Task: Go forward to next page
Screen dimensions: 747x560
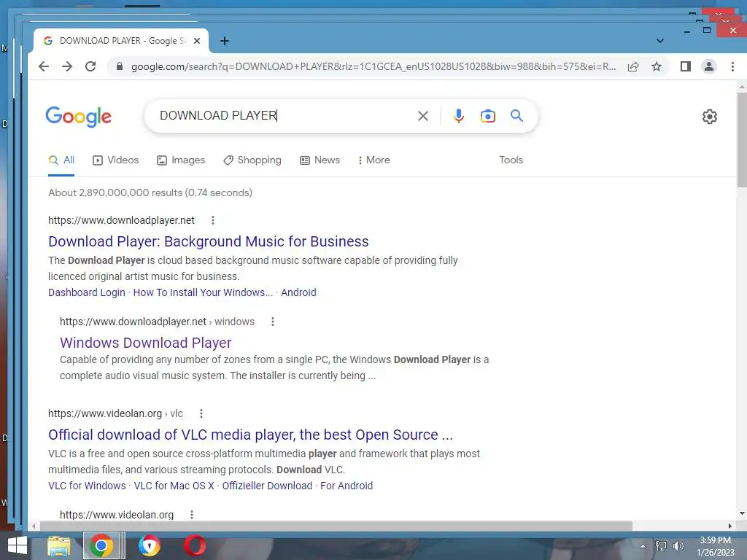Action: click(x=67, y=66)
